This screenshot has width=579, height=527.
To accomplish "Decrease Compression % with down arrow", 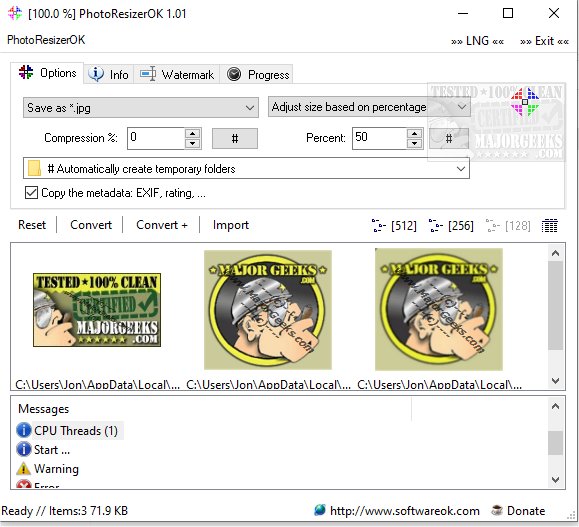I will (x=193, y=143).
